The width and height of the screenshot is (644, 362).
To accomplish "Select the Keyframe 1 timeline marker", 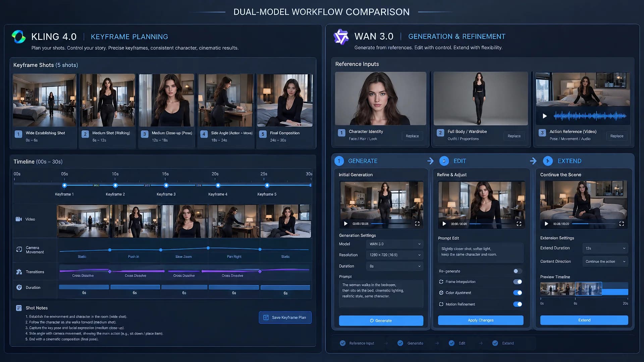I will click(64, 185).
